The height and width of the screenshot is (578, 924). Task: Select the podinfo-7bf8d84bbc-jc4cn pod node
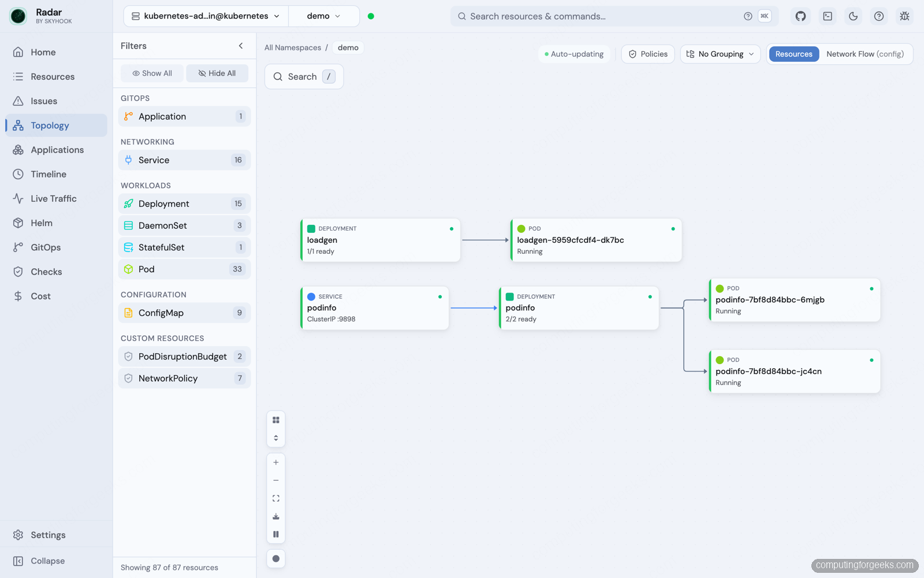point(795,372)
